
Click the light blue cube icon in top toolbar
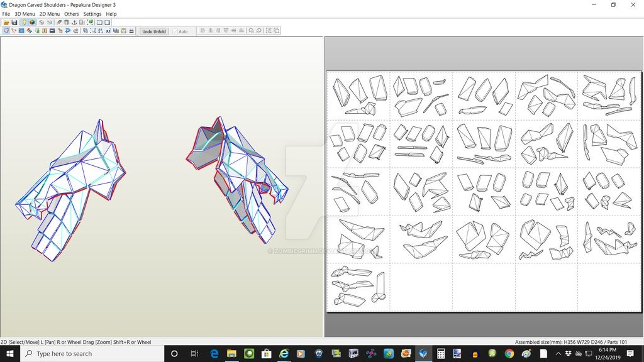point(49,23)
